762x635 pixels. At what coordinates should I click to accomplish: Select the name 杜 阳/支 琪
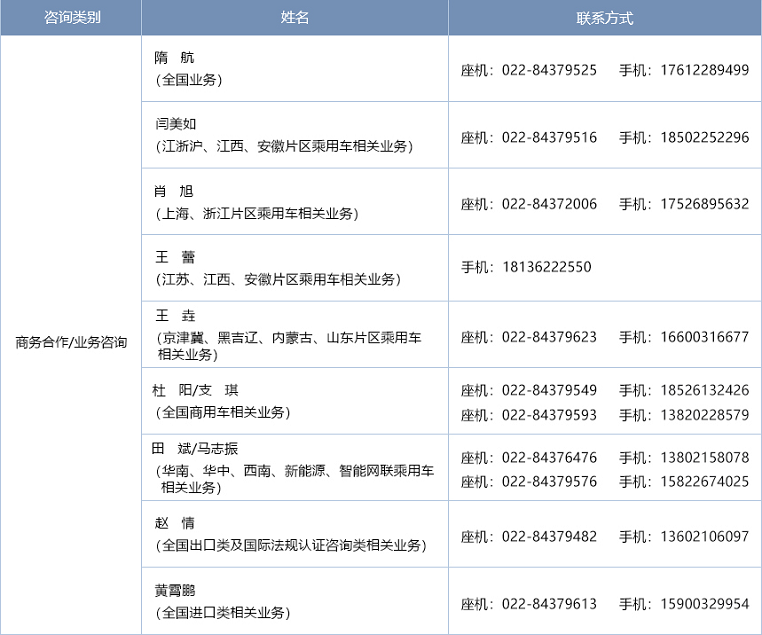point(196,389)
